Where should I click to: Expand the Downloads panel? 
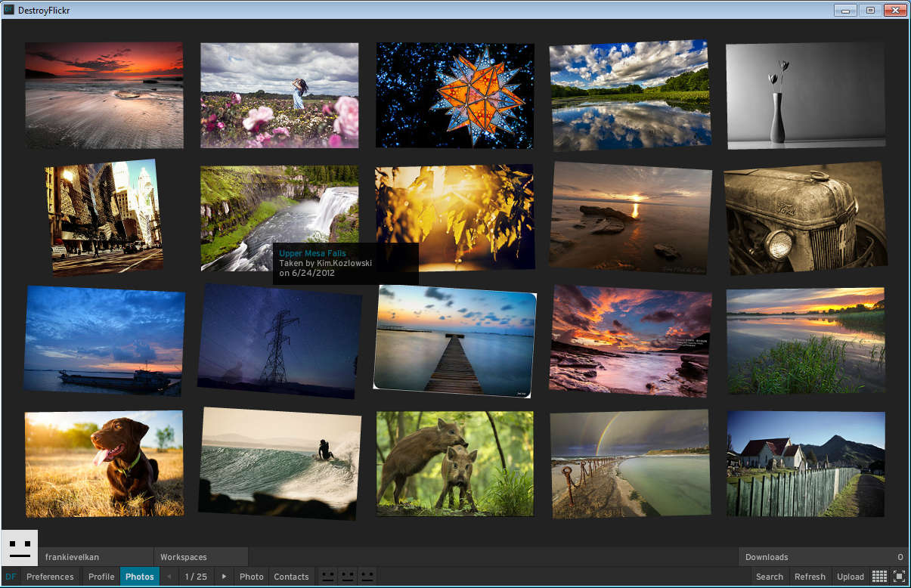click(823, 557)
